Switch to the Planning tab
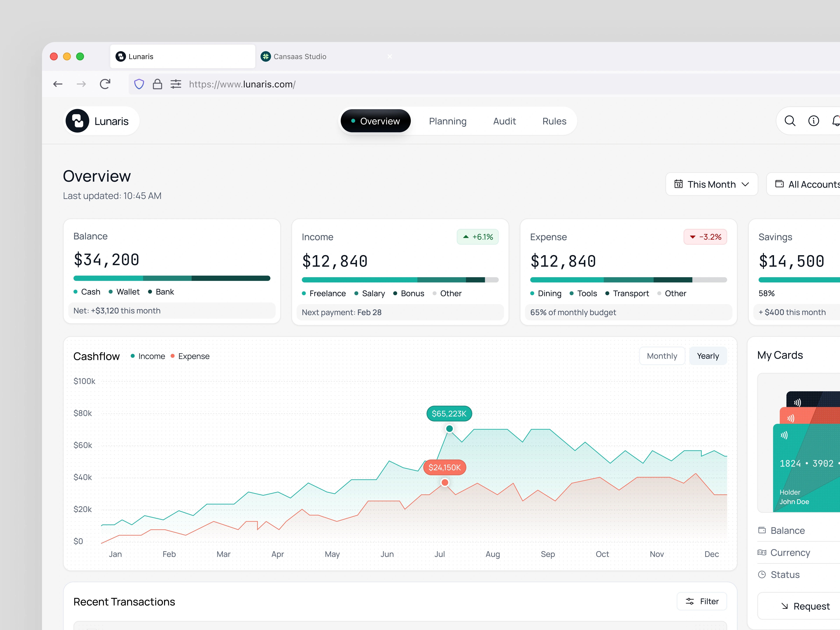The width and height of the screenshot is (840, 630). click(x=447, y=121)
